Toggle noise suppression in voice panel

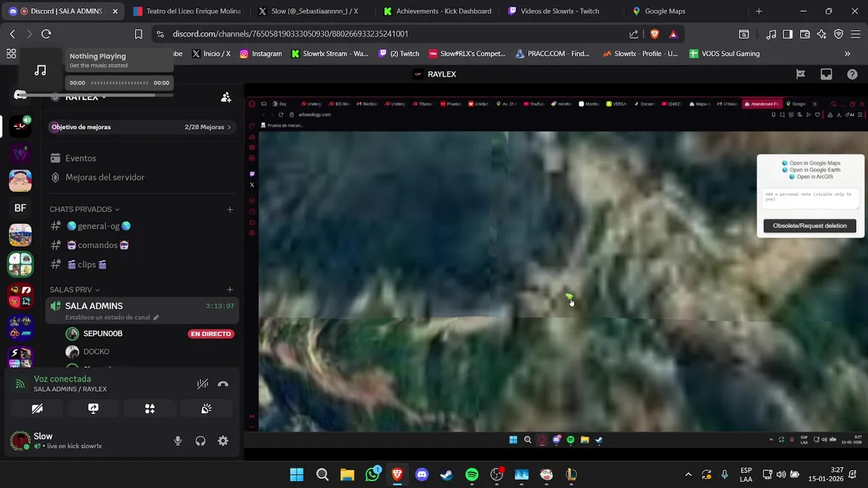(x=202, y=384)
